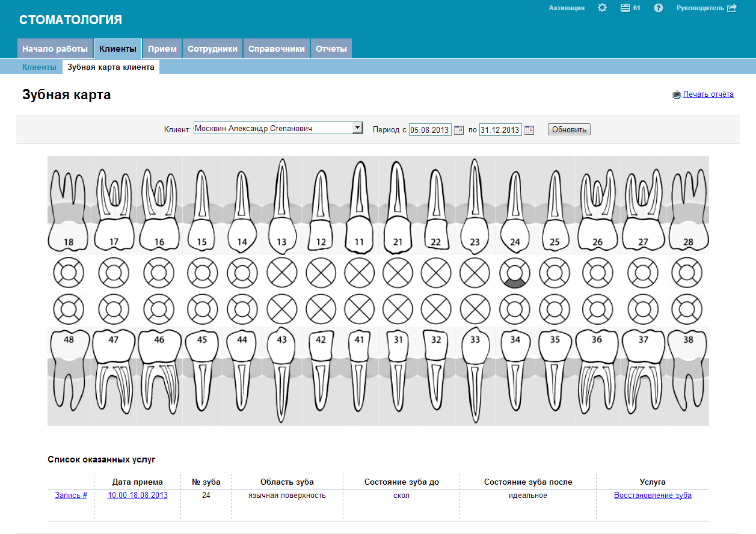Click the upper tooth 11 image

coord(359,207)
